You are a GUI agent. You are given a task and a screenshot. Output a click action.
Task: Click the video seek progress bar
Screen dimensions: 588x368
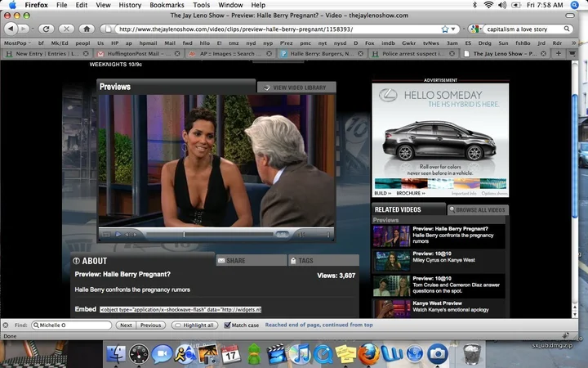[210, 235]
